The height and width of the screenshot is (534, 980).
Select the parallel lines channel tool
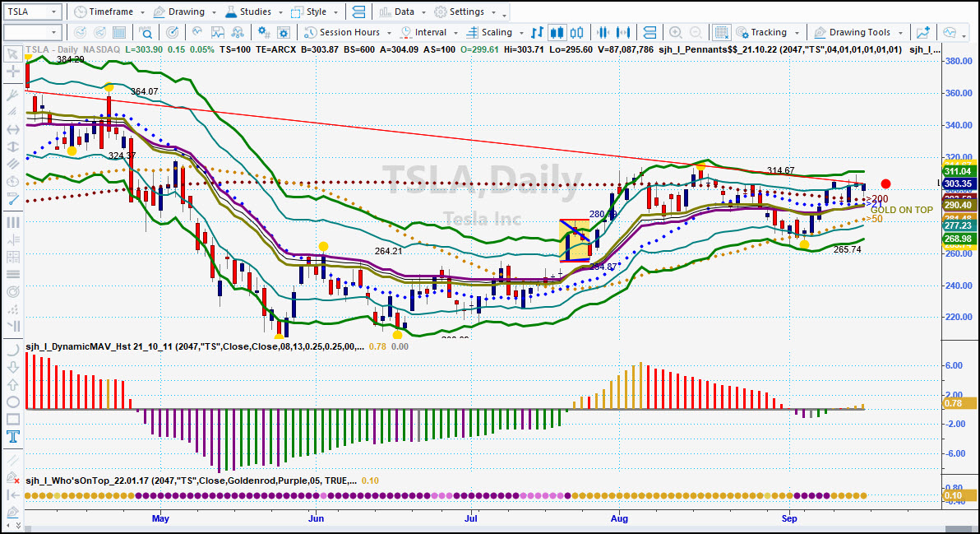(x=12, y=165)
